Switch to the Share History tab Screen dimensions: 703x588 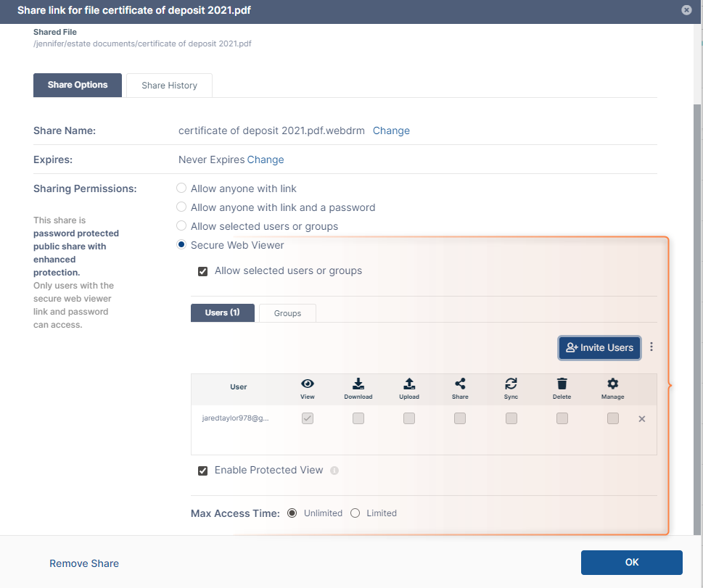point(169,86)
